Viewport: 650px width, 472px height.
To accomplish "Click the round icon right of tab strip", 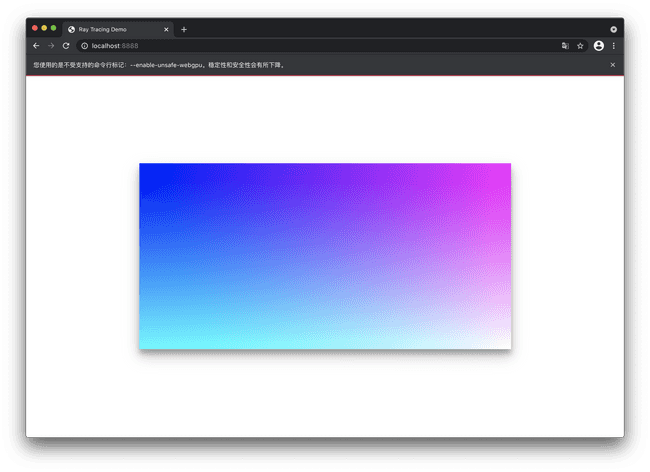I will tap(613, 29).
